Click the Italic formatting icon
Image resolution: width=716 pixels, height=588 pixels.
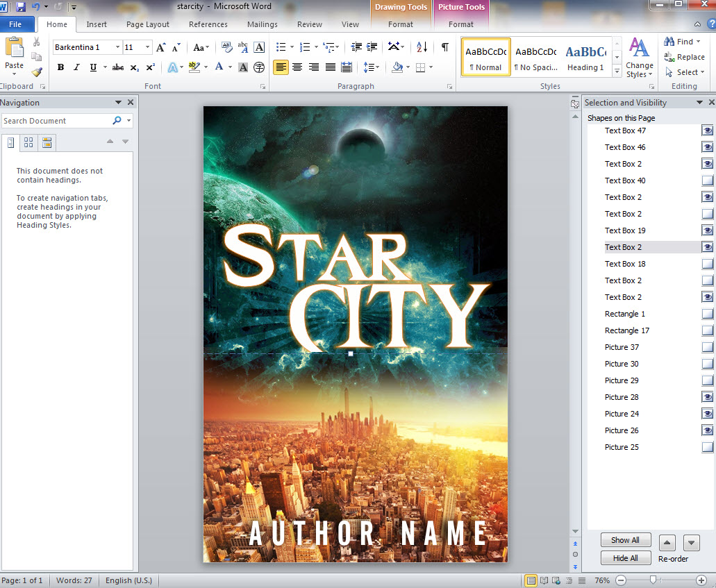(76, 67)
